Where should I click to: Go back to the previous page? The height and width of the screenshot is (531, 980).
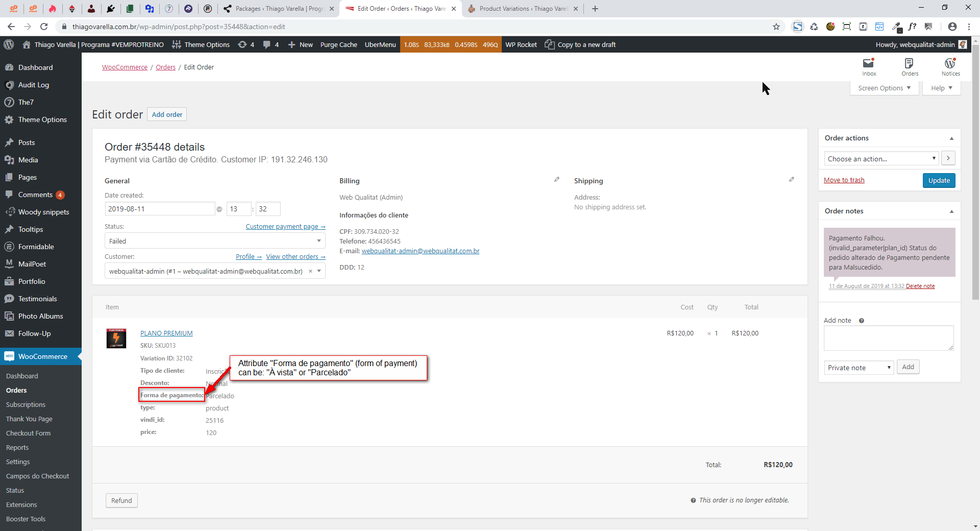pyautogui.click(x=11, y=27)
